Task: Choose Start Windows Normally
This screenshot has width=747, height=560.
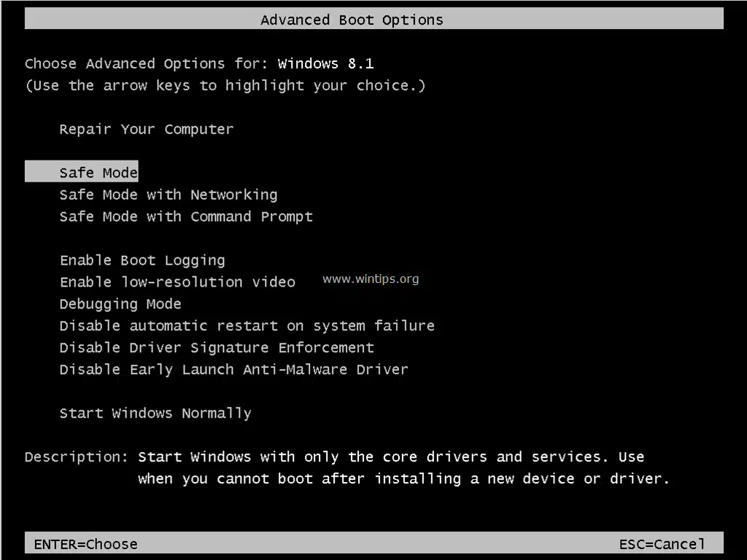Action: pos(155,413)
